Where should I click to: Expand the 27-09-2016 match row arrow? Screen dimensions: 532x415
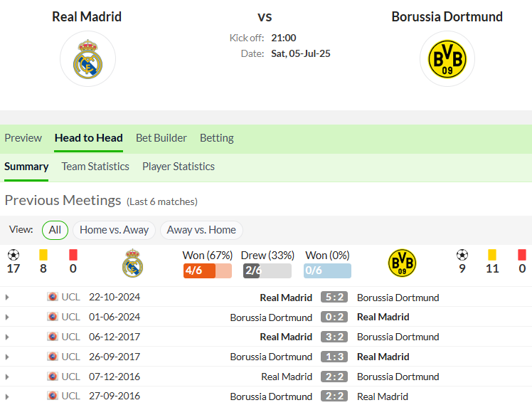pyautogui.click(x=7, y=396)
